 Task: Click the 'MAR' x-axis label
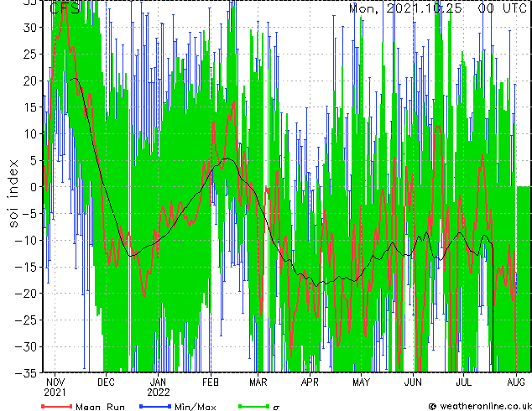coord(258,382)
